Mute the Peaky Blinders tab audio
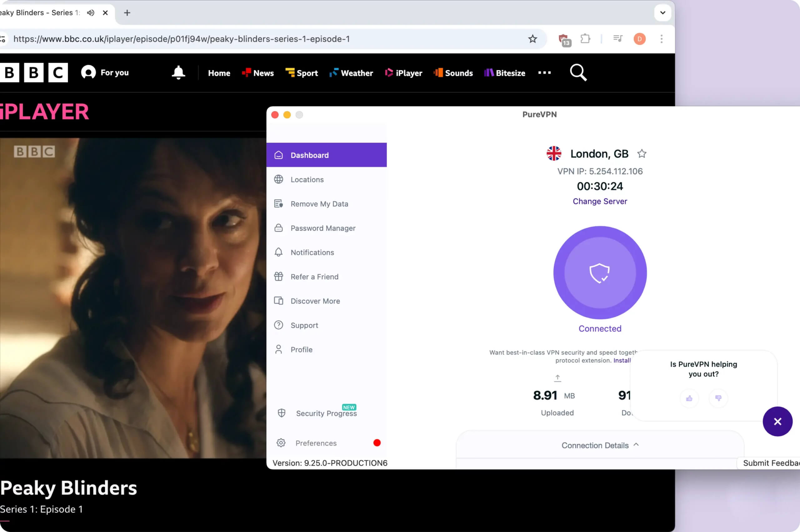Screen dimensions: 800x532 click(90, 12)
